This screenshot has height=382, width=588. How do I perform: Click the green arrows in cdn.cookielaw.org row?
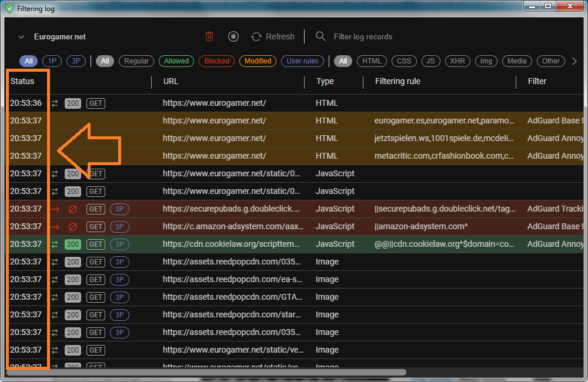[x=55, y=244]
